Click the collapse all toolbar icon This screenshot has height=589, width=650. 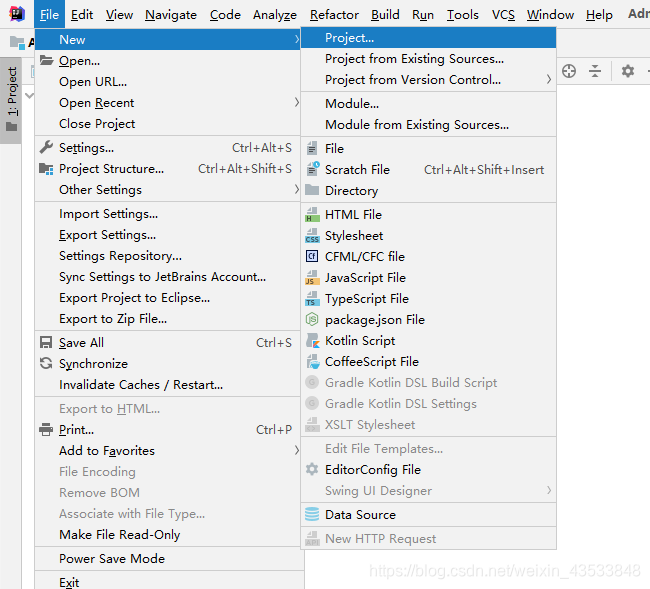(595, 71)
